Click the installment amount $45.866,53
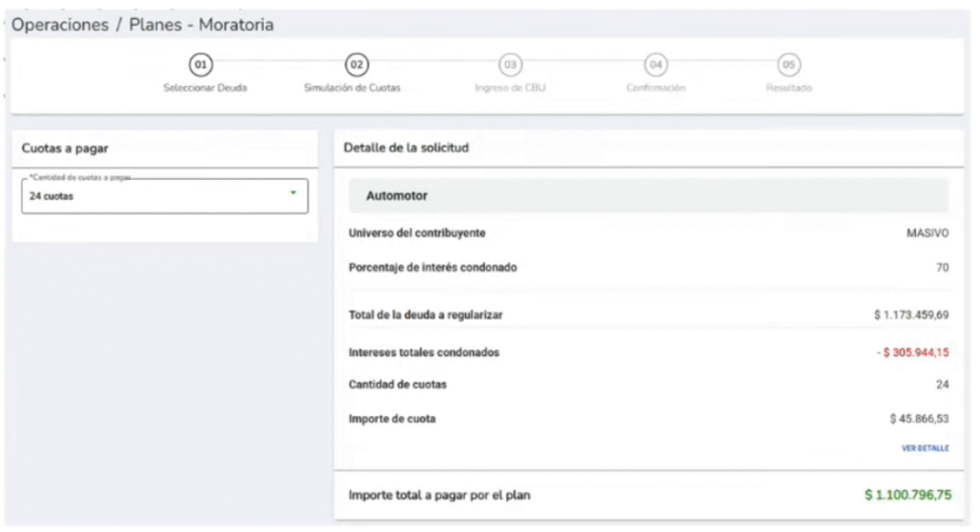 (x=919, y=419)
